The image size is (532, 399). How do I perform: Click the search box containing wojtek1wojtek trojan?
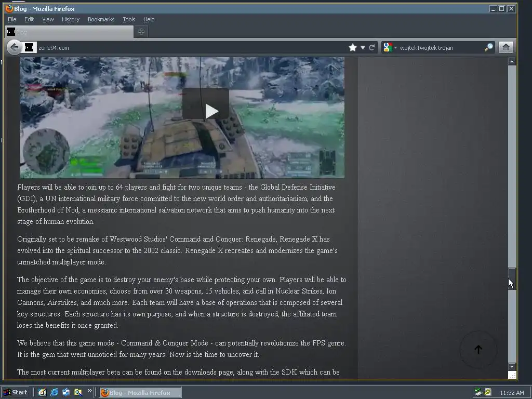pos(441,47)
